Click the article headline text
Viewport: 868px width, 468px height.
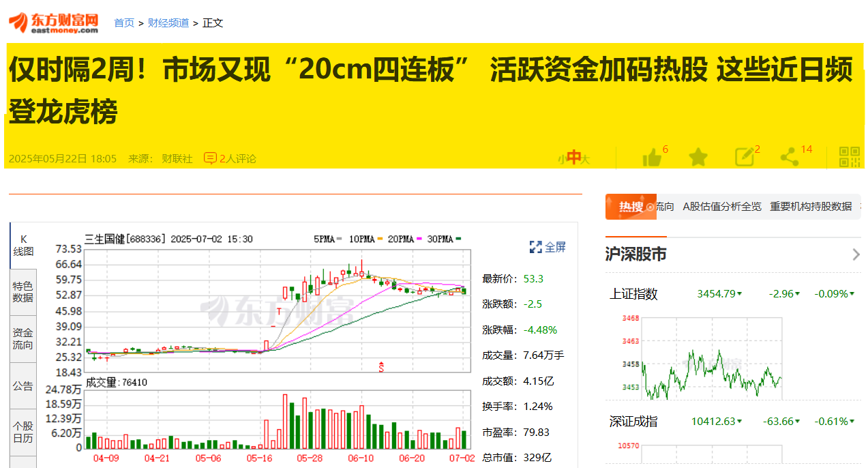pos(431,90)
